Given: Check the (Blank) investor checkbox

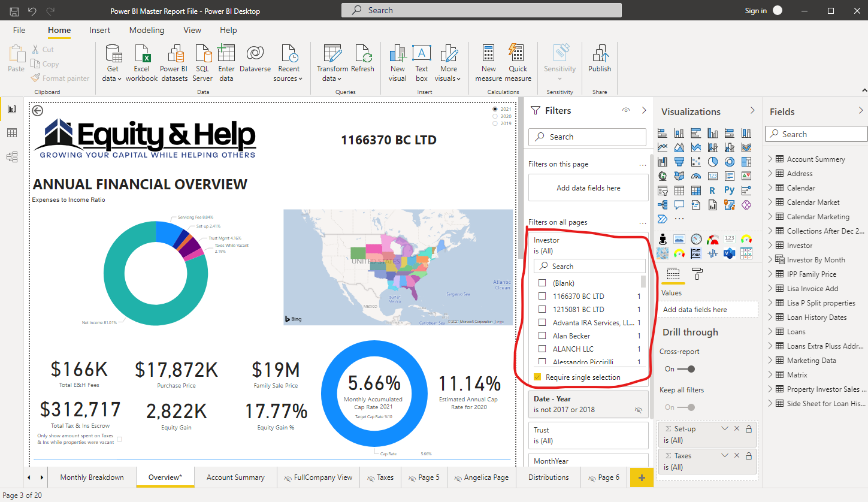Looking at the screenshot, I should tap(542, 283).
